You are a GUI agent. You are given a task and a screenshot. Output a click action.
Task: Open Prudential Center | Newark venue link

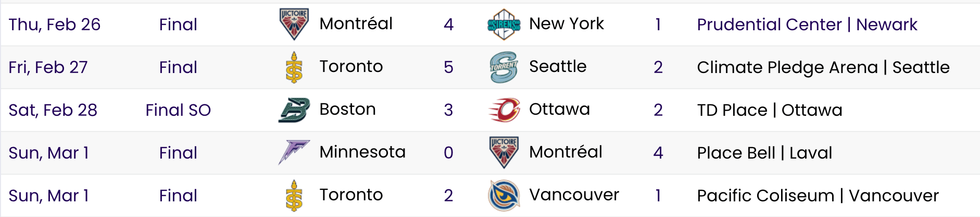point(807,25)
